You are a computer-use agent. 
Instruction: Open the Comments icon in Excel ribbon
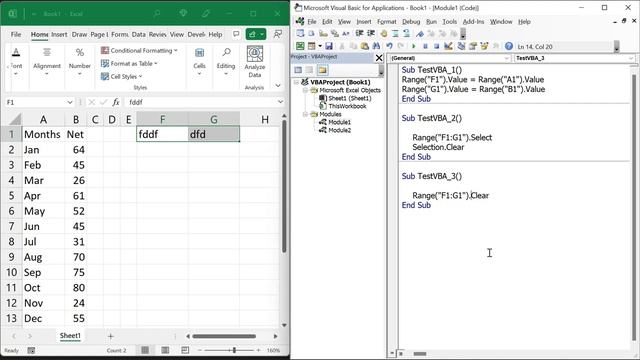(x=236, y=34)
